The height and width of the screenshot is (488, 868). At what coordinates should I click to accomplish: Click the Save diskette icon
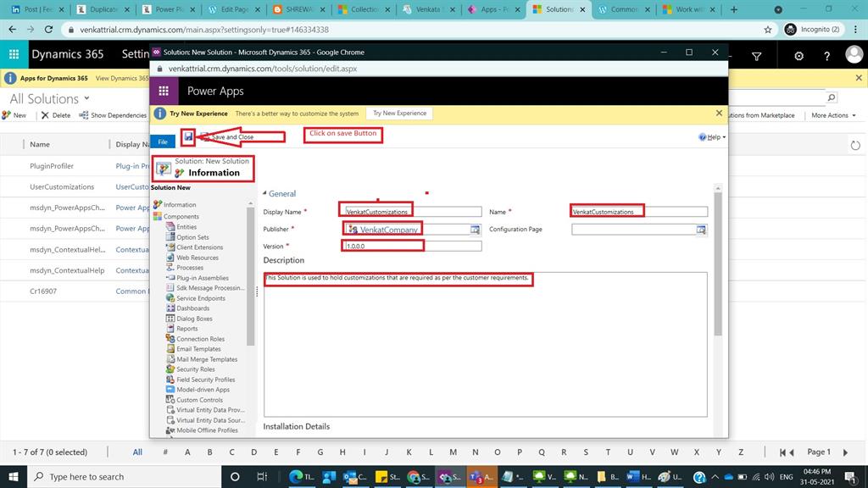188,135
